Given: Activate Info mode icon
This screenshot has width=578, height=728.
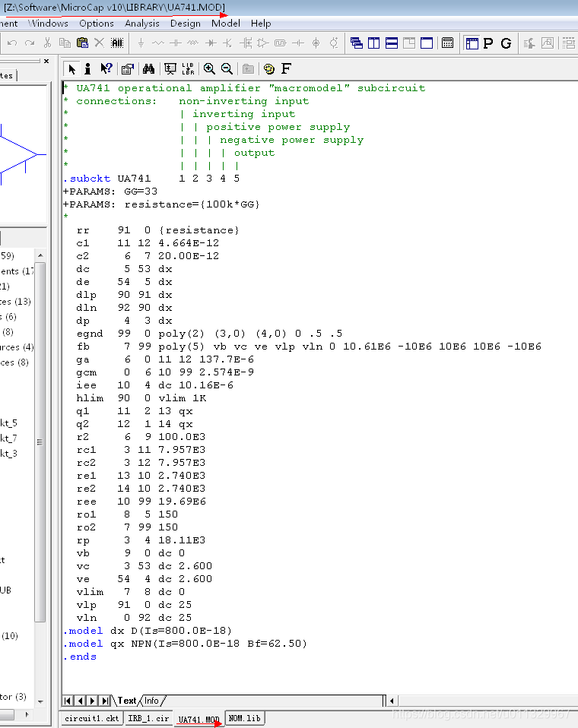Looking at the screenshot, I should [87, 69].
